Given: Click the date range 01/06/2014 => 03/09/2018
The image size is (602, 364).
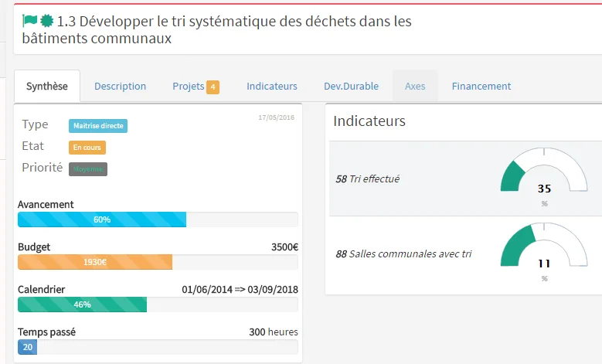Looking at the screenshot, I should (240, 290).
